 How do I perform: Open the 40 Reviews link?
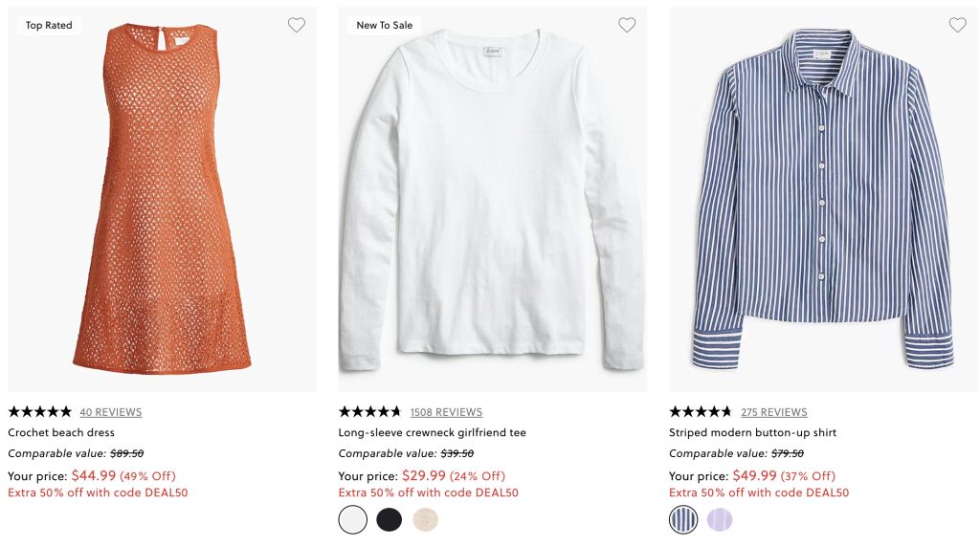pyautogui.click(x=111, y=413)
